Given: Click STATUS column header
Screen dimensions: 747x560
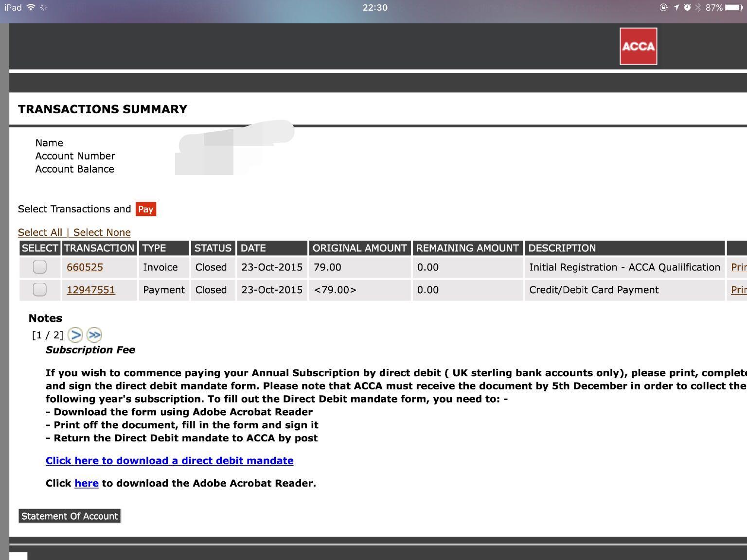Looking at the screenshot, I should pyautogui.click(x=213, y=248).
